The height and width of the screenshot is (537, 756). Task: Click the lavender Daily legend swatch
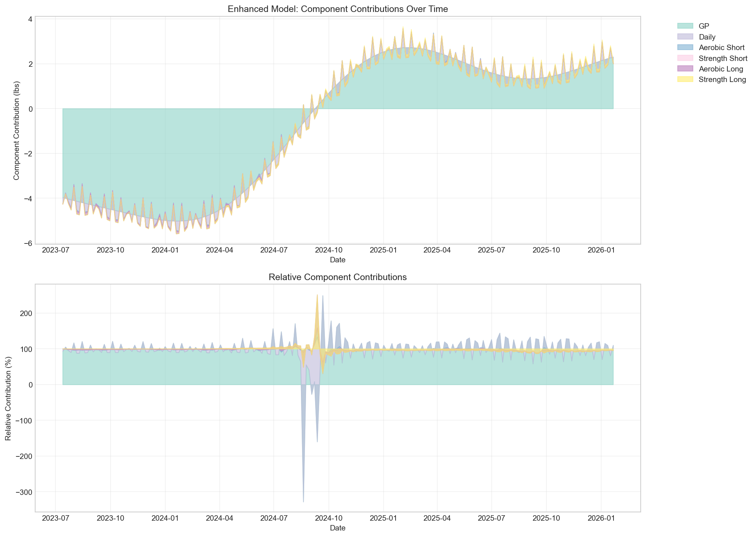(x=685, y=37)
